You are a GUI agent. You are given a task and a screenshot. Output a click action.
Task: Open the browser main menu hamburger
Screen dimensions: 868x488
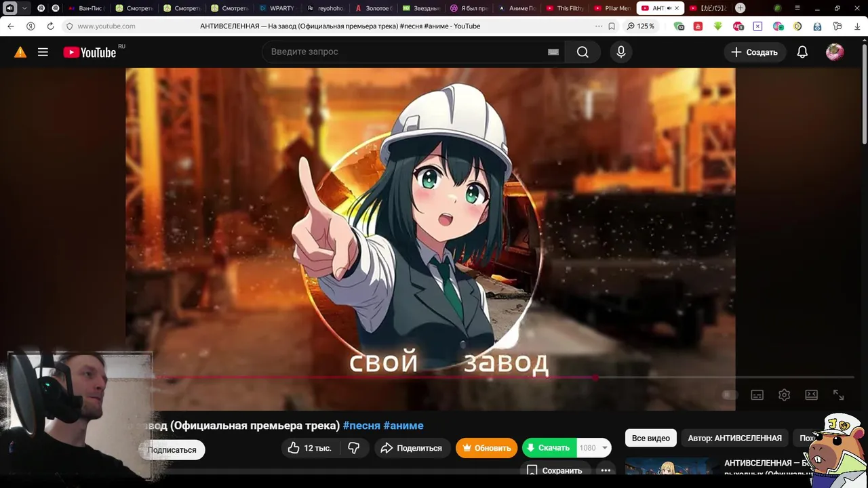coord(799,8)
